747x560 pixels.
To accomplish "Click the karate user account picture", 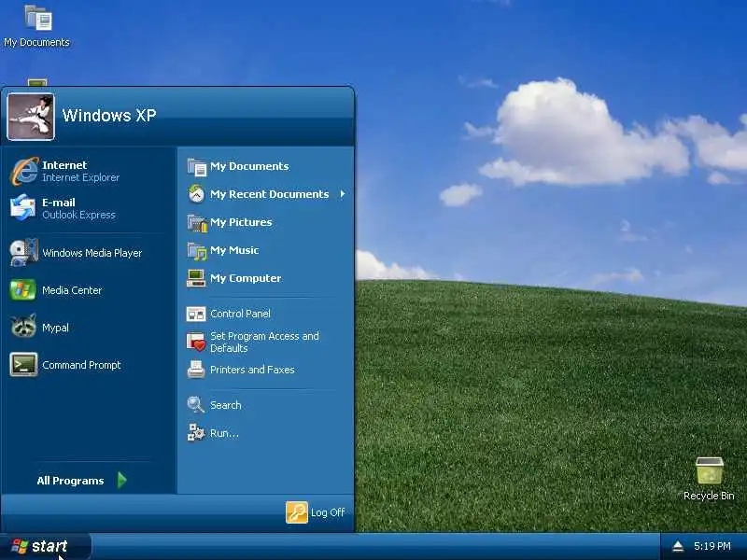I will [31, 117].
